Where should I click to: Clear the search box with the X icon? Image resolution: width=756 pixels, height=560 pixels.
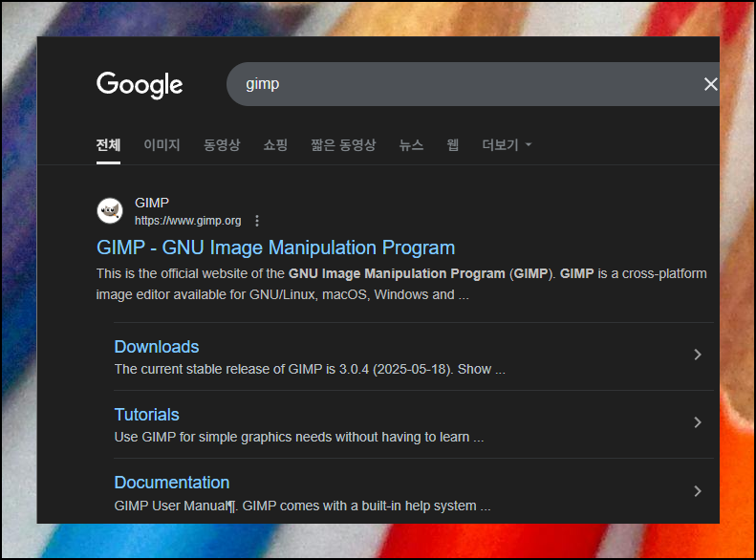point(710,84)
